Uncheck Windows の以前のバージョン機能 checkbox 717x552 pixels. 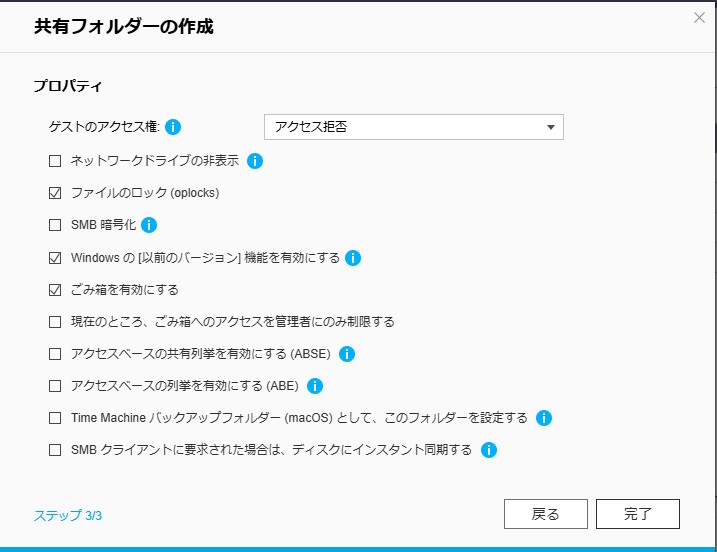(x=55, y=258)
